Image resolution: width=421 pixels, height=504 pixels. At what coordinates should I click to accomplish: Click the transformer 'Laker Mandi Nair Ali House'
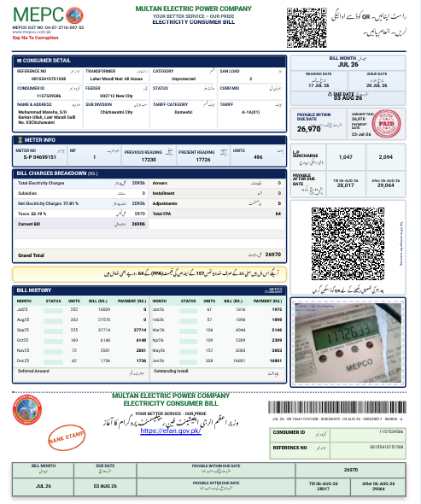[x=116, y=79]
